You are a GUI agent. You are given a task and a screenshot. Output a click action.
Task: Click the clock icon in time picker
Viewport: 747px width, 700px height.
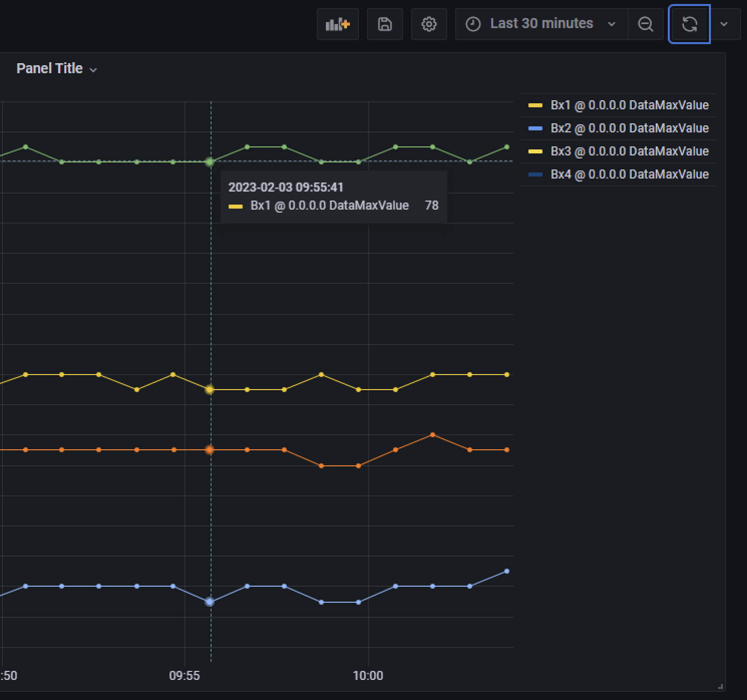472,24
